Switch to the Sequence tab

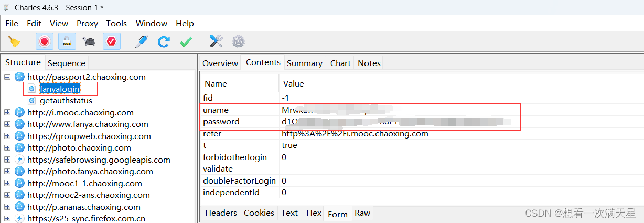66,63
